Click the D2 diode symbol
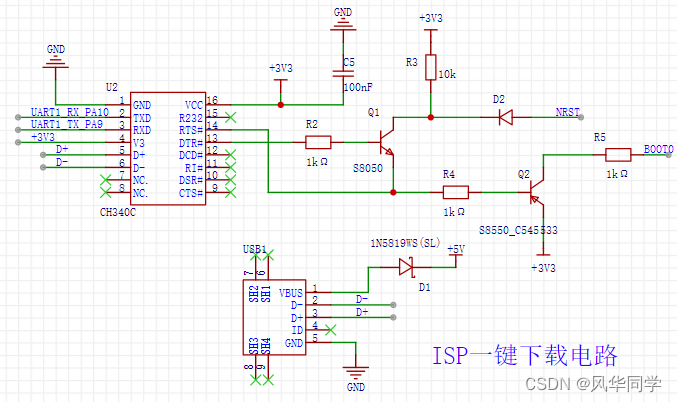Viewport: 677px width, 402px height. click(505, 117)
